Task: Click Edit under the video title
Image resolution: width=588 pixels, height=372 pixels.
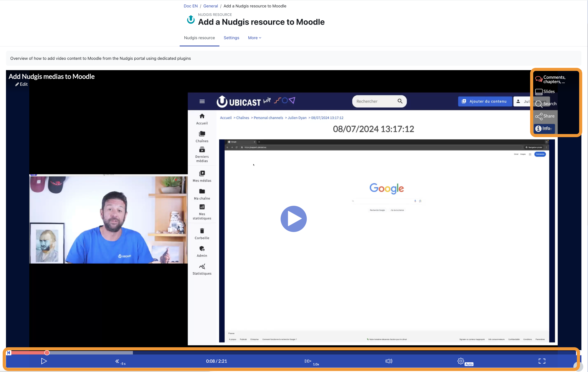Action: 21,84
